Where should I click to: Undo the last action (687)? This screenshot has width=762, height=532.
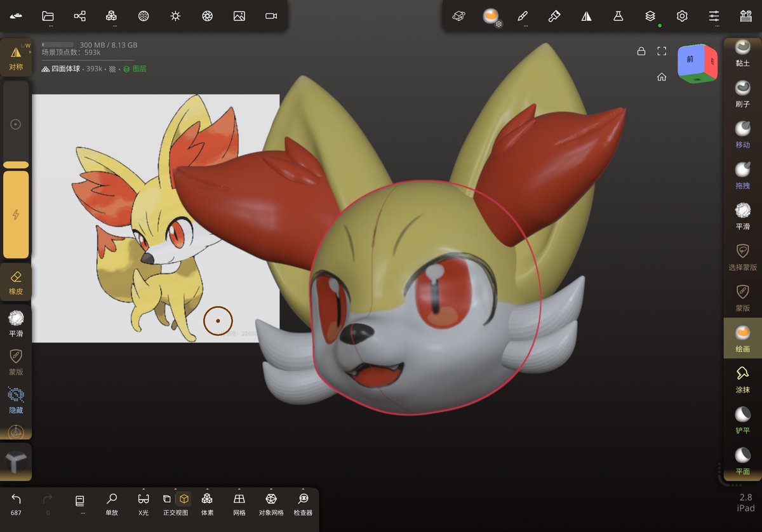(x=16, y=504)
